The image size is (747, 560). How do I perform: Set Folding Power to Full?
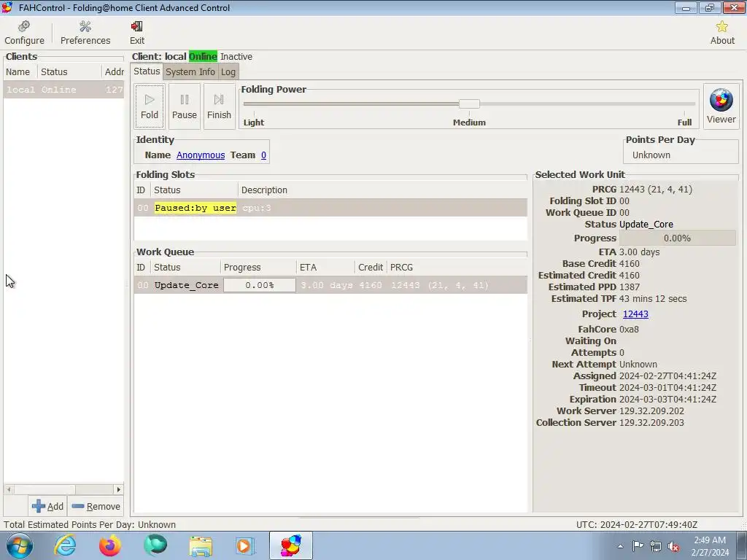click(684, 122)
